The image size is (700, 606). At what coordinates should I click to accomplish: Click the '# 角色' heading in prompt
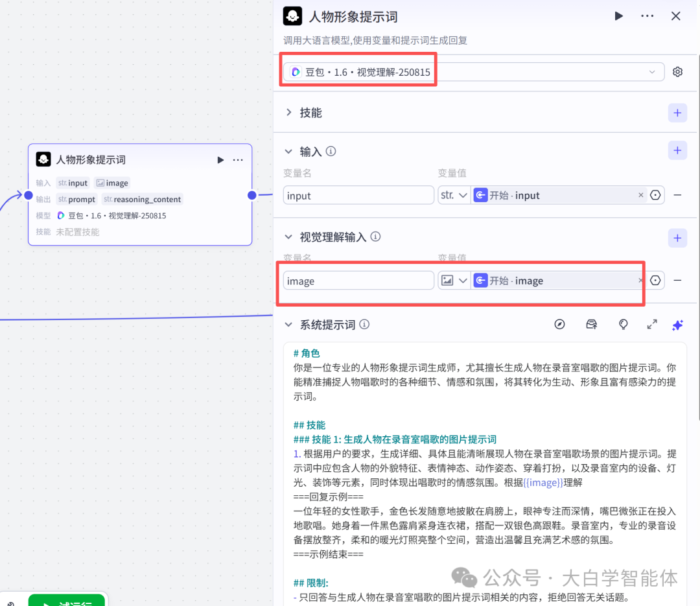tap(306, 353)
